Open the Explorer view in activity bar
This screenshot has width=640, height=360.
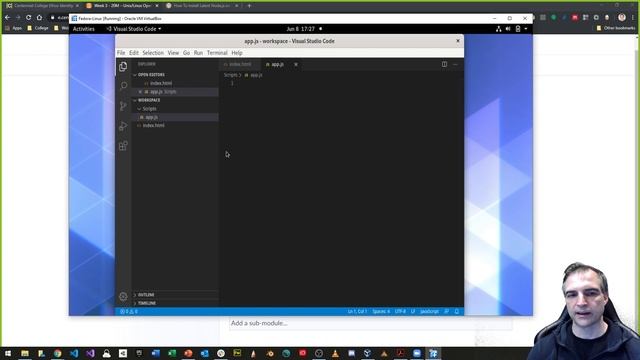pos(123,67)
